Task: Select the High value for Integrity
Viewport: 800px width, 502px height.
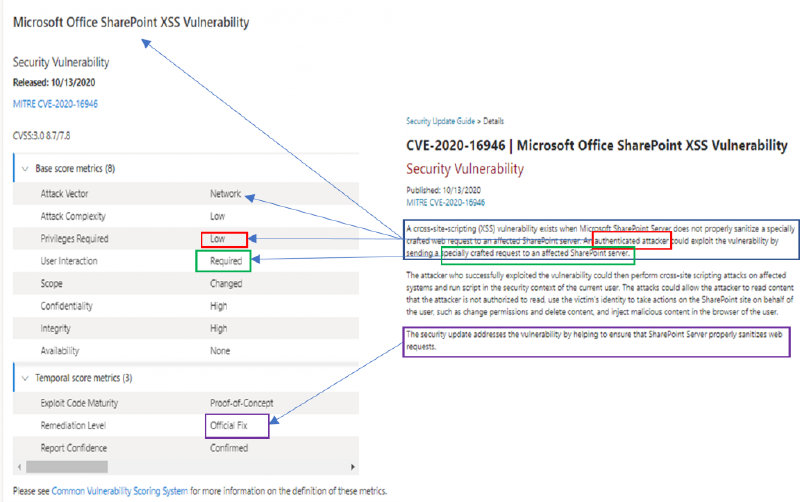Action: pos(218,329)
